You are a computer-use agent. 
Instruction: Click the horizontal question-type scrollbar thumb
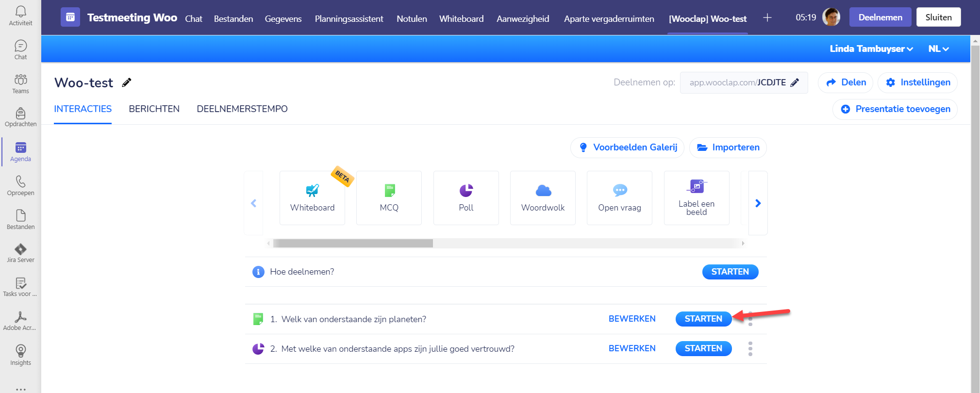[353, 243]
